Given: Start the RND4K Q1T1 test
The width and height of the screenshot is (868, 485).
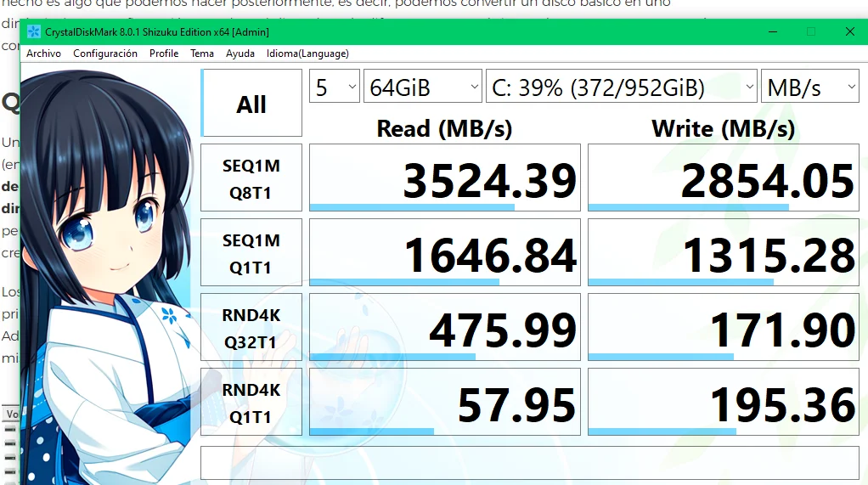Looking at the screenshot, I should click(251, 402).
